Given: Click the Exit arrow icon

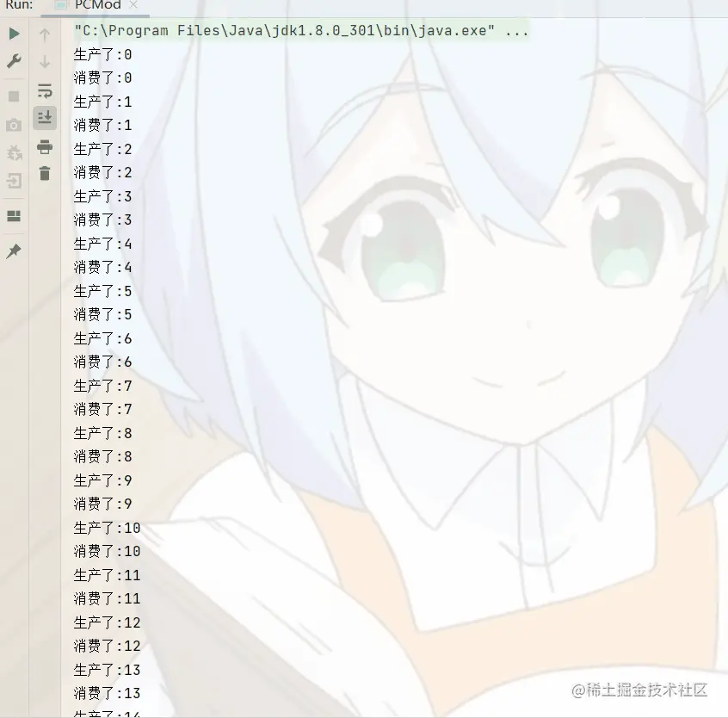Looking at the screenshot, I should tap(15, 180).
